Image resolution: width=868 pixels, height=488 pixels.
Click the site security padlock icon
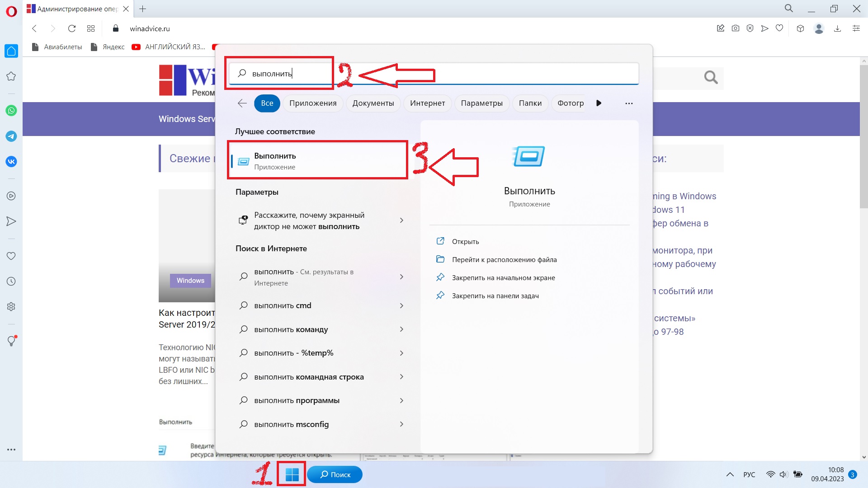tap(116, 28)
